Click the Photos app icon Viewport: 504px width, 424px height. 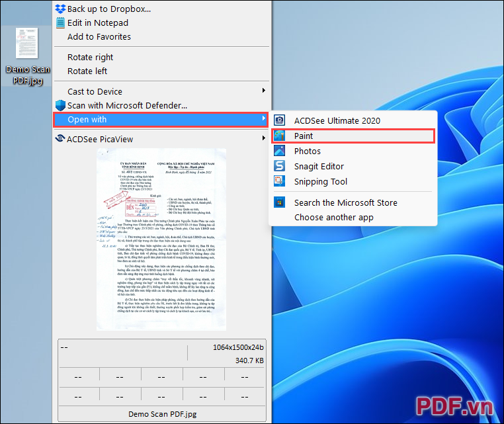click(x=279, y=151)
